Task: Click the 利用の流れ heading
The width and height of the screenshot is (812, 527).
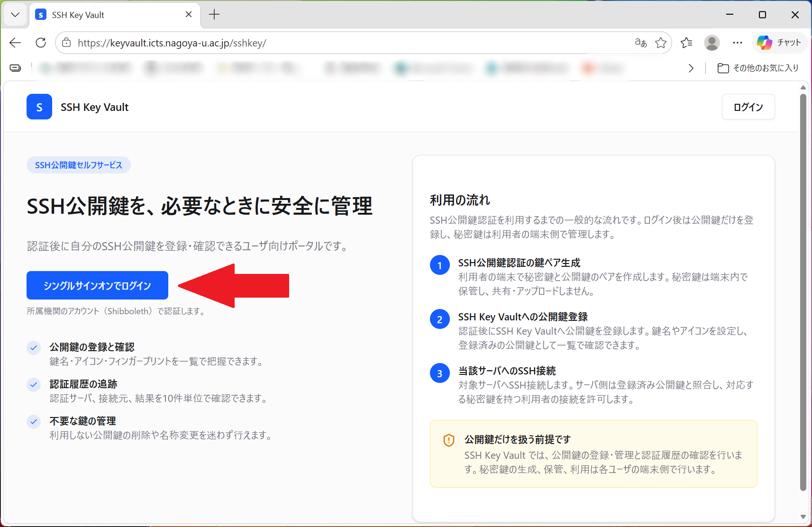Action: point(460,200)
